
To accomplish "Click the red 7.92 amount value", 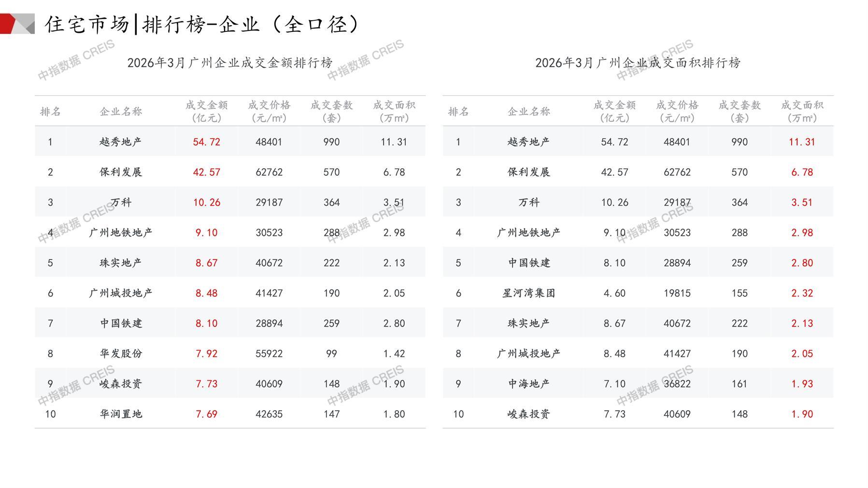I will (x=206, y=354).
